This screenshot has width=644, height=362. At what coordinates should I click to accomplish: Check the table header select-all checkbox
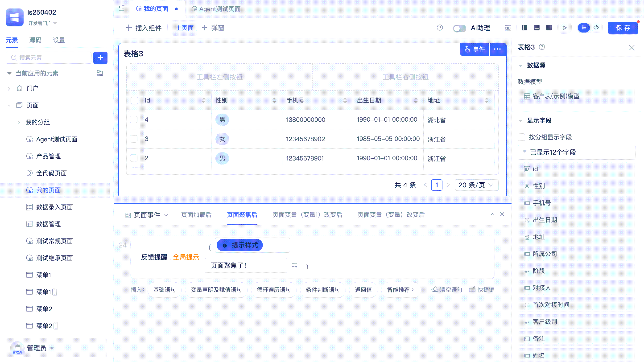pos(134,100)
